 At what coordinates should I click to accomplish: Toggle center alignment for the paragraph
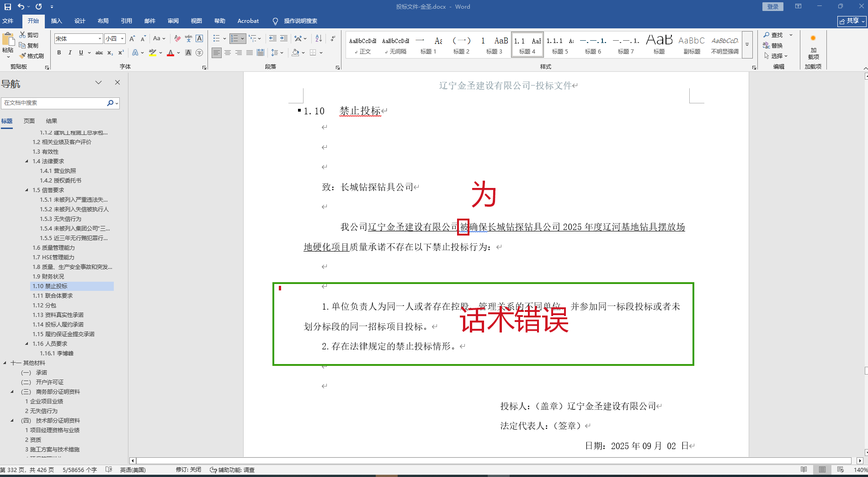[x=228, y=53]
